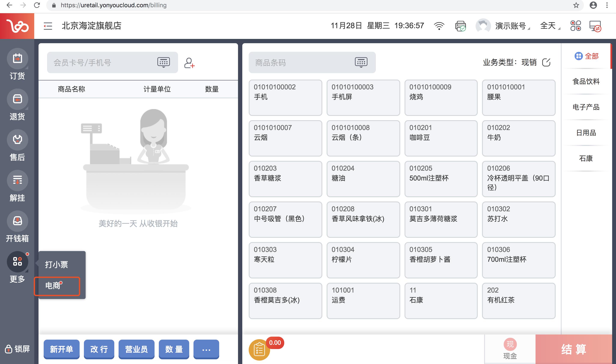Start a new order with 新开单
The image size is (616, 364).
61,349
